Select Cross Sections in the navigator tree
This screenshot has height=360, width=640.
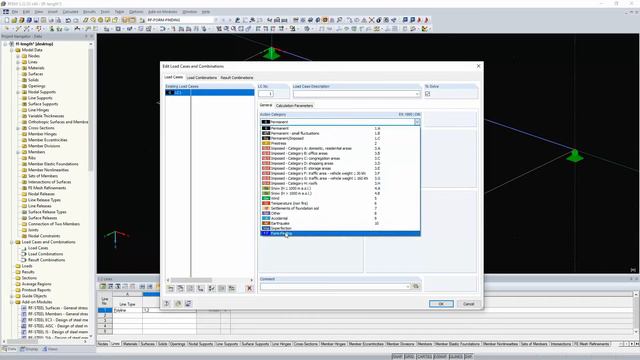point(41,128)
